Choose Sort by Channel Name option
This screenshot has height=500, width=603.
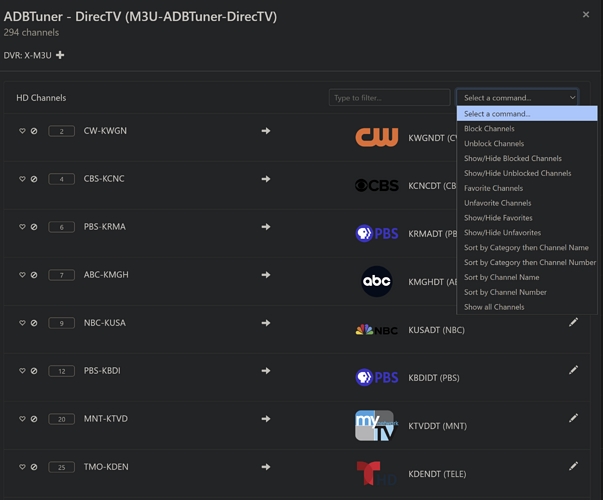point(501,277)
